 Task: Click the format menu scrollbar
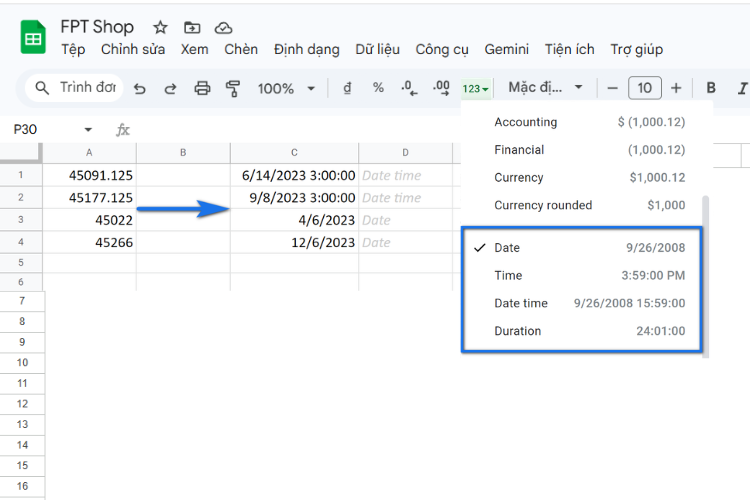(706, 277)
